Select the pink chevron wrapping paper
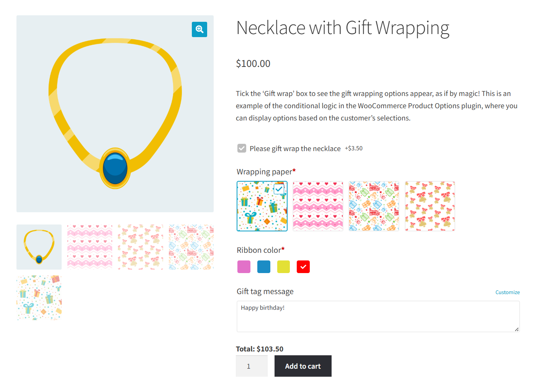 318,206
